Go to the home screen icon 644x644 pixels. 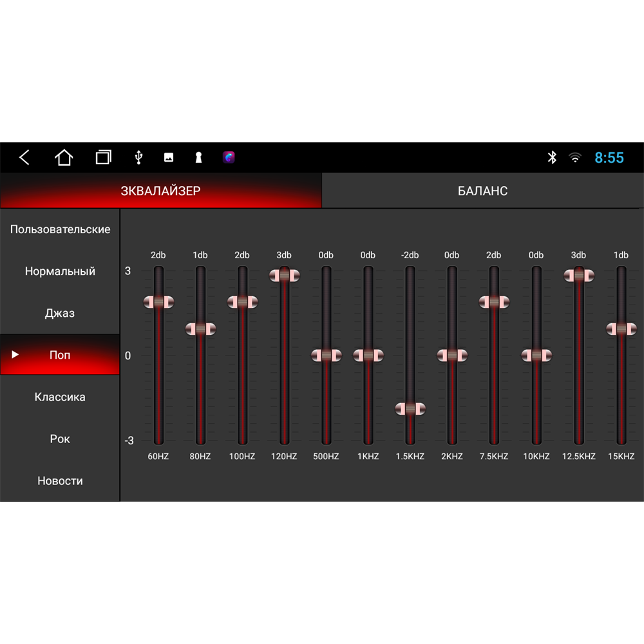pos(64,157)
